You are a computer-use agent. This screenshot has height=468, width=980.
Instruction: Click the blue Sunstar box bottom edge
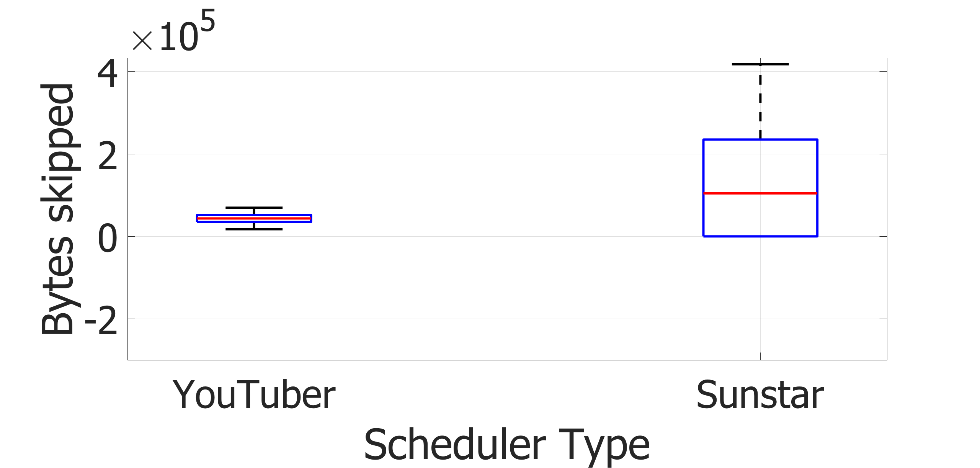coord(760,236)
